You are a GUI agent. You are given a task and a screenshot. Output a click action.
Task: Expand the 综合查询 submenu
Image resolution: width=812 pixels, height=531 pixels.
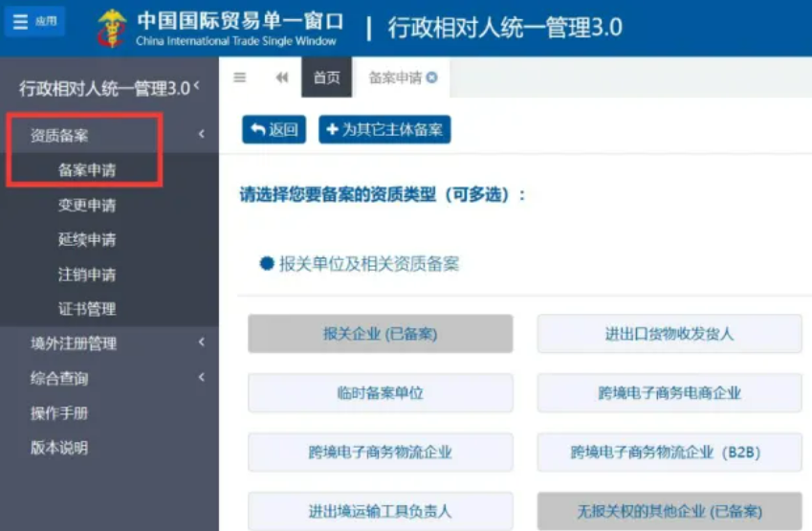201,378
